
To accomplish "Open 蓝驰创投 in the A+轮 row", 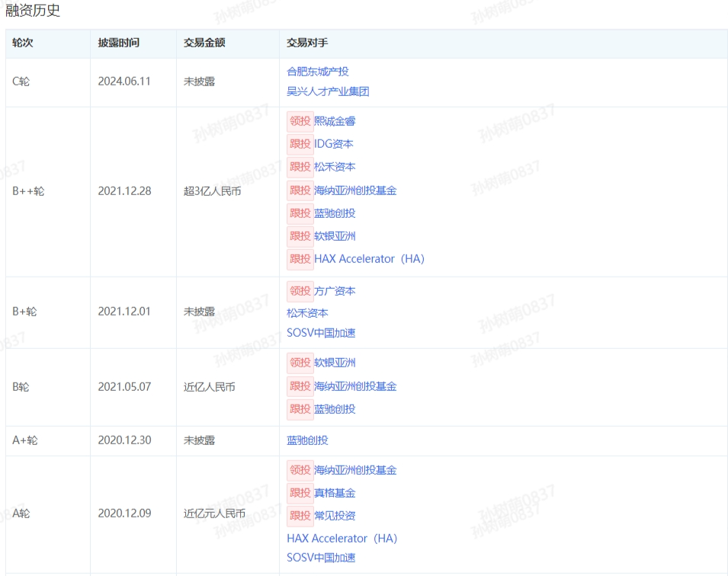I will pyautogui.click(x=307, y=440).
